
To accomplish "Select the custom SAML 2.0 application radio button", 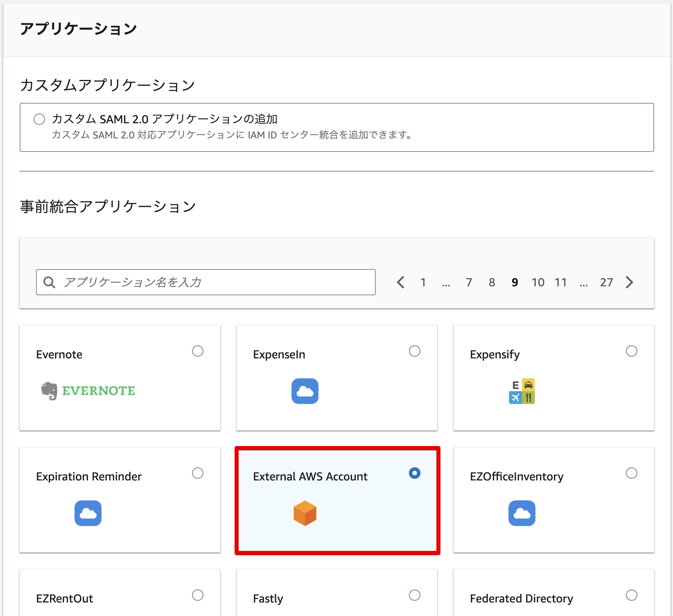I will 39,119.
